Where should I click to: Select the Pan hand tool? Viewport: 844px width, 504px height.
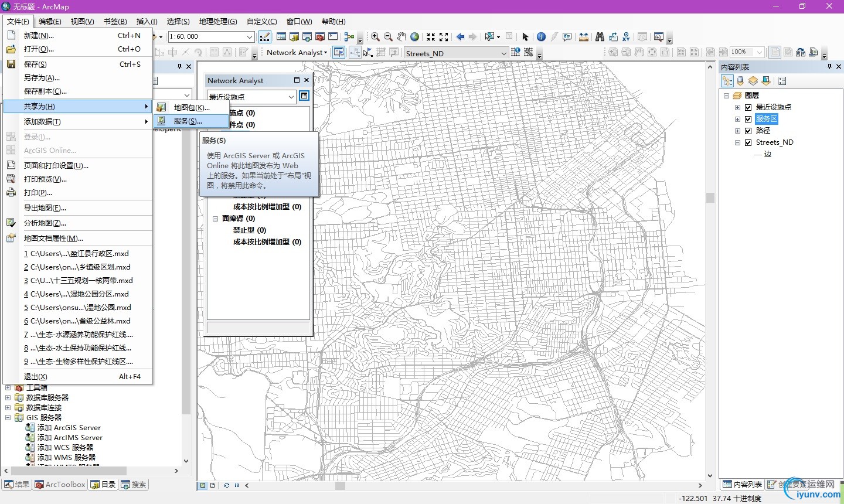[401, 37]
